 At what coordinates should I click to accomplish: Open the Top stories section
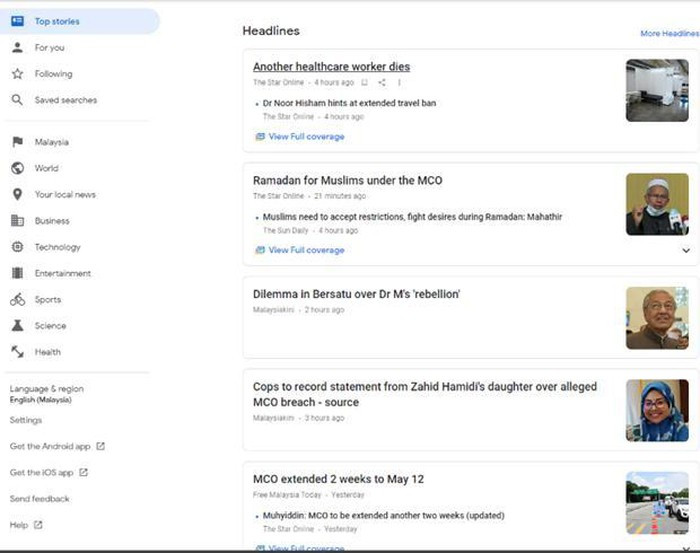click(x=57, y=21)
